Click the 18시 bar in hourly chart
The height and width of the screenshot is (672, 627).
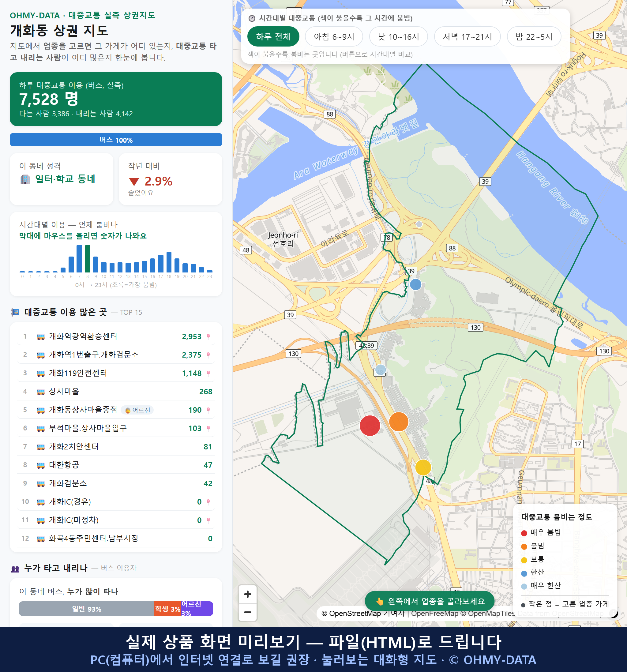[169, 262]
